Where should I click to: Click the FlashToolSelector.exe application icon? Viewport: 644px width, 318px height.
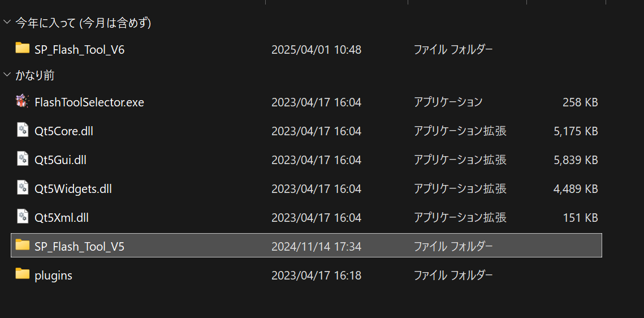tap(22, 101)
